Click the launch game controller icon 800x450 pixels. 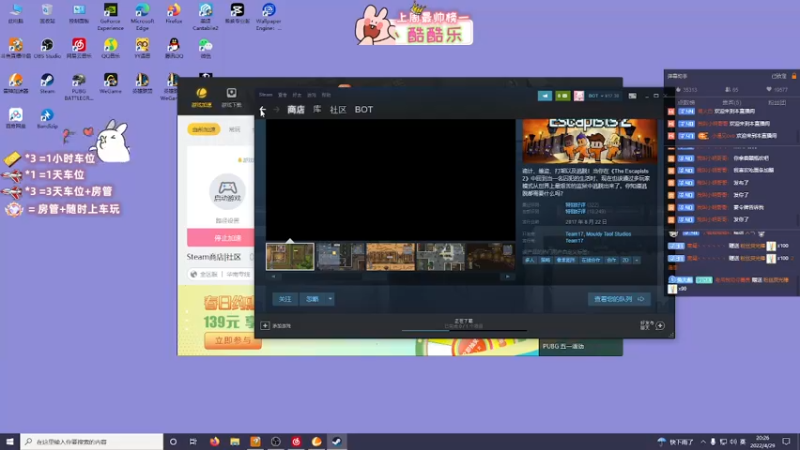[227, 191]
